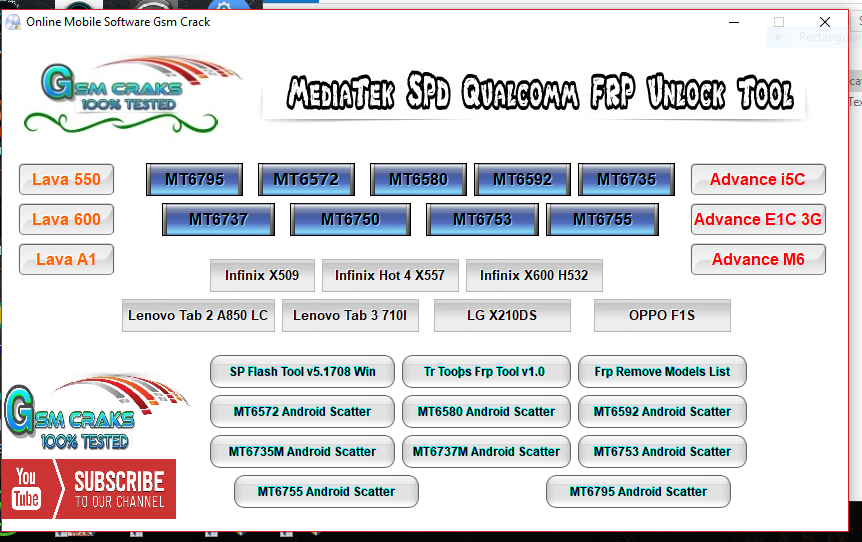This screenshot has width=862, height=542.
Task: Open the Advance i5C button
Action: [x=758, y=179]
